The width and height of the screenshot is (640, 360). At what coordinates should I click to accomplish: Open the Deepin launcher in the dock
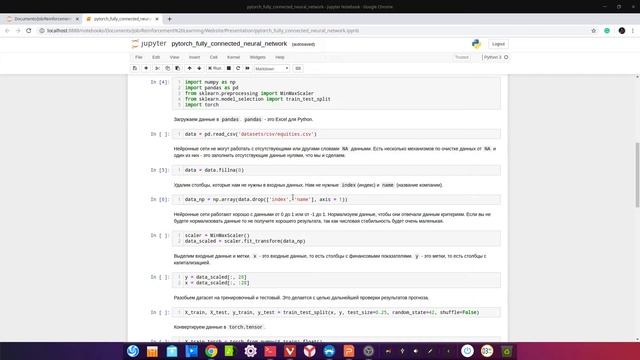tap(133, 351)
